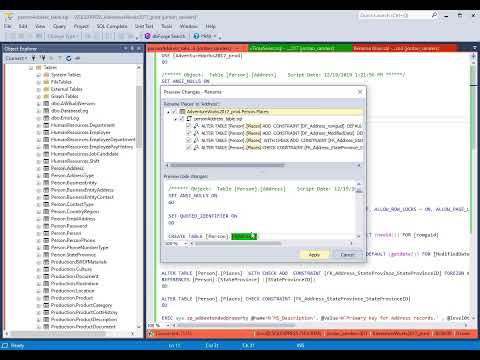Pin the Object Explorer panel
Screen dimensions: 480x360
pos(132,49)
